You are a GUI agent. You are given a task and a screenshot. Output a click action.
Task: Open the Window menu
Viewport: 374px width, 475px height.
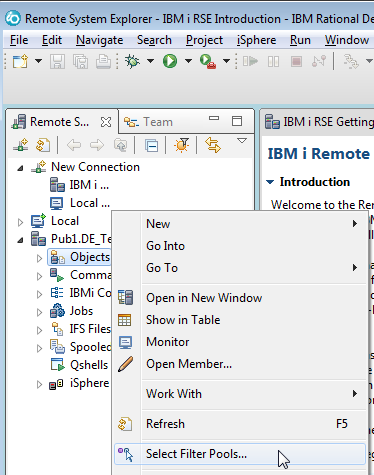(x=347, y=40)
